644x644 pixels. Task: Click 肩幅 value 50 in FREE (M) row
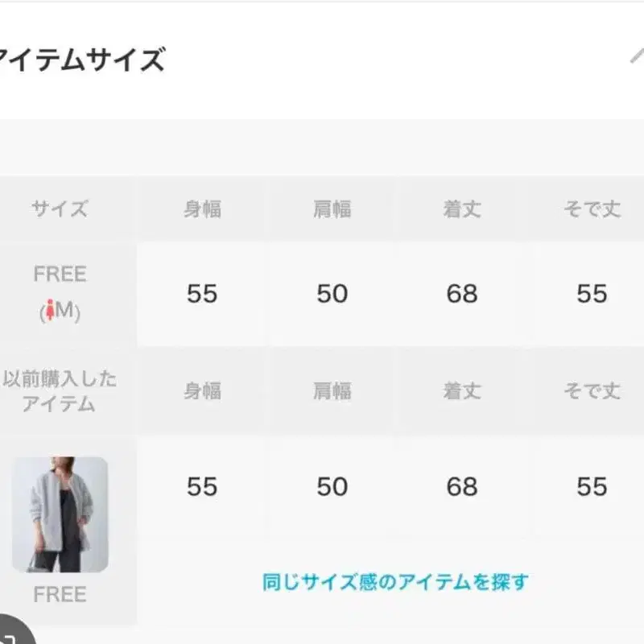(x=332, y=294)
